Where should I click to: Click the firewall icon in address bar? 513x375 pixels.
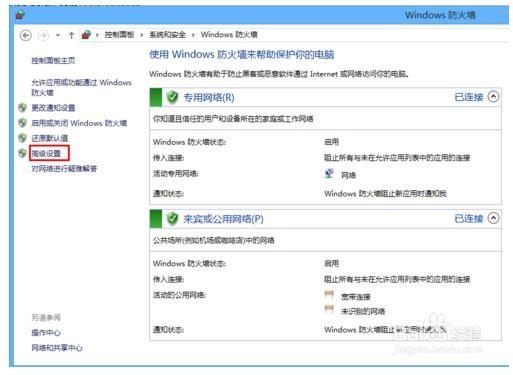(86, 35)
